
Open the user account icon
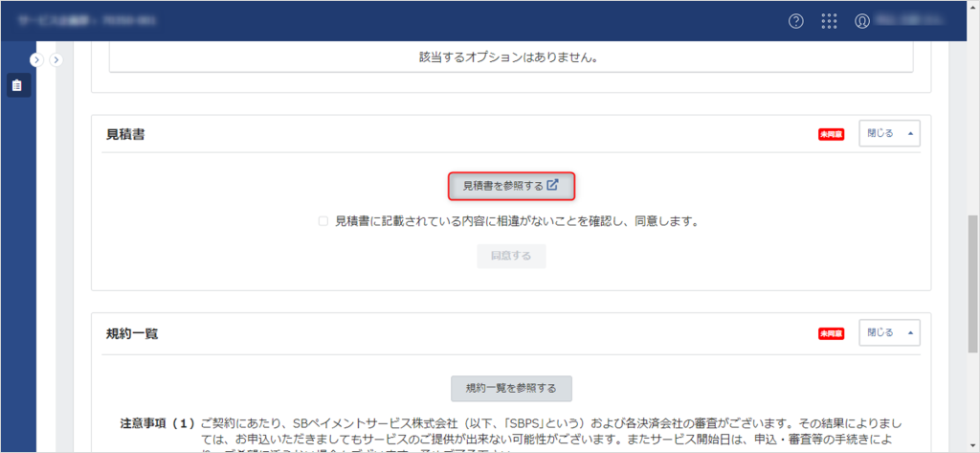[x=862, y=21]
